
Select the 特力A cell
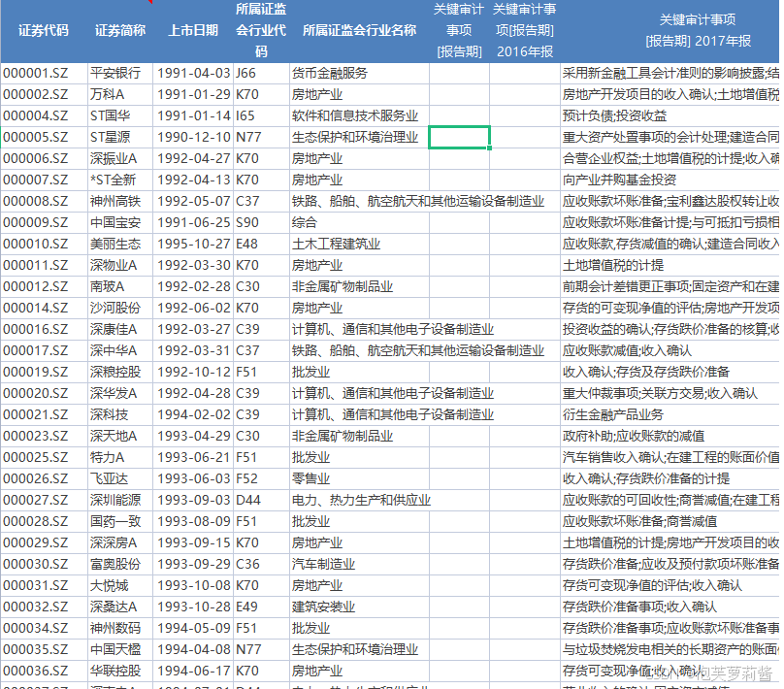point(120,457)
